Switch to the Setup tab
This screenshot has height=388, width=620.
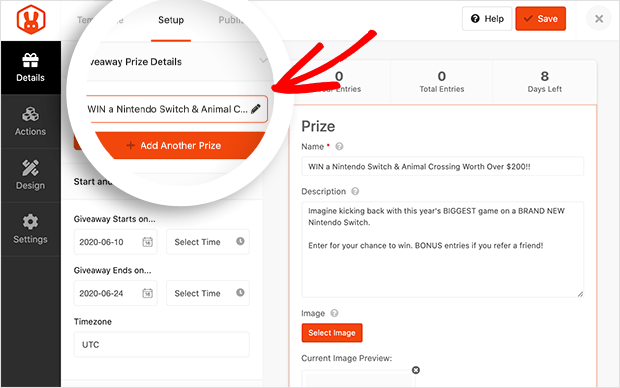171,20
